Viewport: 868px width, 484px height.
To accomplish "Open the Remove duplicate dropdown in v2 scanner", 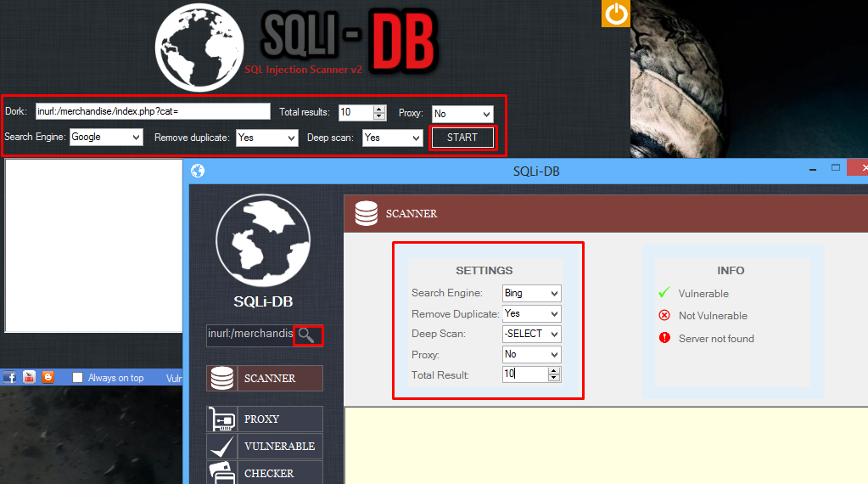I will click(266, 138).
